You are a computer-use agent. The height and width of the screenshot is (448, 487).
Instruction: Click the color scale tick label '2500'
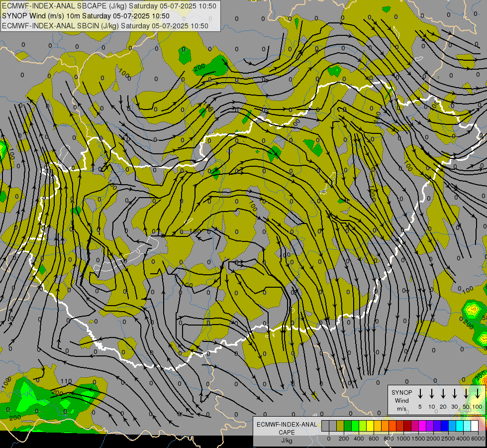[448, 439]
